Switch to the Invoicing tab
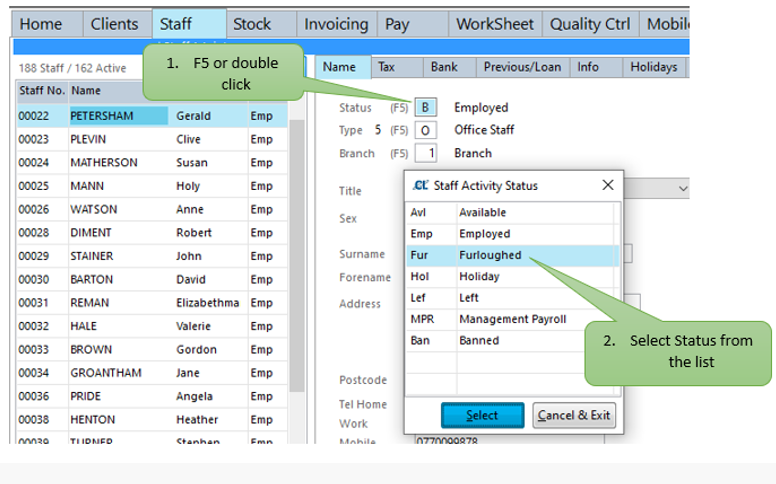Screen dimensions: 776x484 point(336,24)
